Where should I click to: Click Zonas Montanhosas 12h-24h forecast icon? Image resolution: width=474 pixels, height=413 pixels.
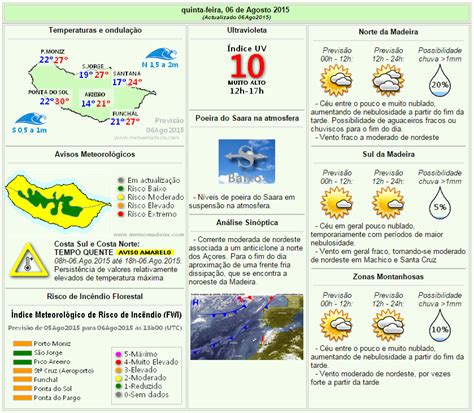[x=388, y=325]
